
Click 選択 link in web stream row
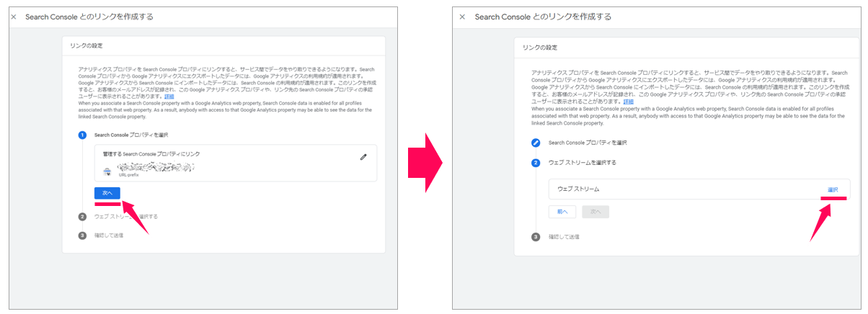(x=833, y=189)
